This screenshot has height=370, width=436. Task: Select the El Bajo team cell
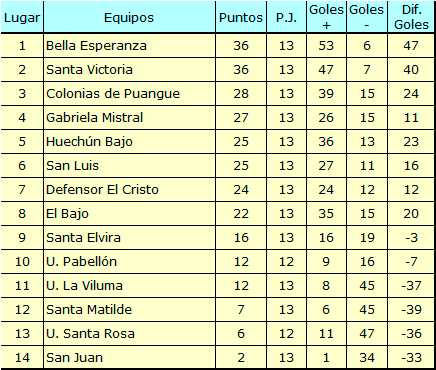tap(129, 214)
